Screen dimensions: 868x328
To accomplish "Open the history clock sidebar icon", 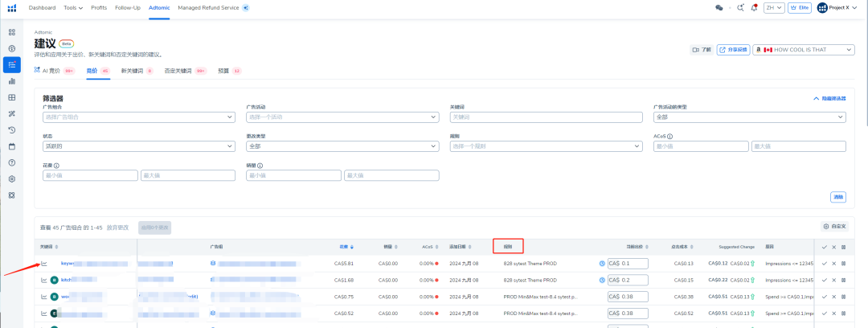I will (11, 130).
